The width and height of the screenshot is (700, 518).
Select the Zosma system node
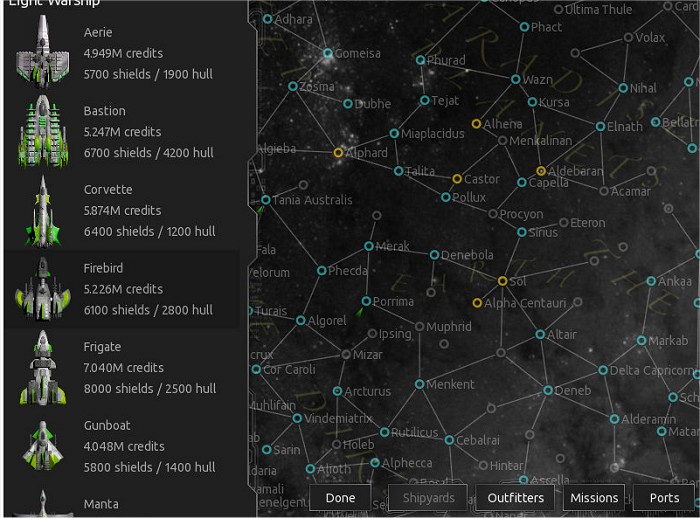[293, 86]
